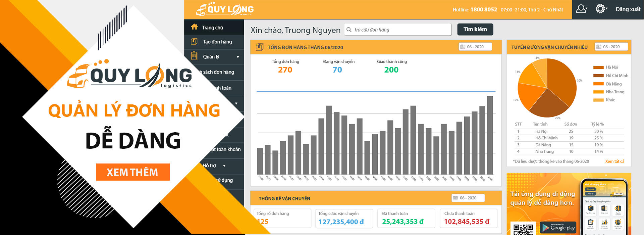Open month picker for Thống kê vận chuyển
644x235 pixels.
(468, 198)
